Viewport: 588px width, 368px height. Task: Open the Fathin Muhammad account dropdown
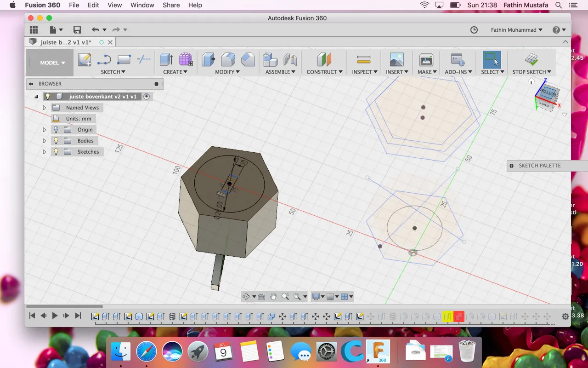pyautogui.click(x=516, y=30)
